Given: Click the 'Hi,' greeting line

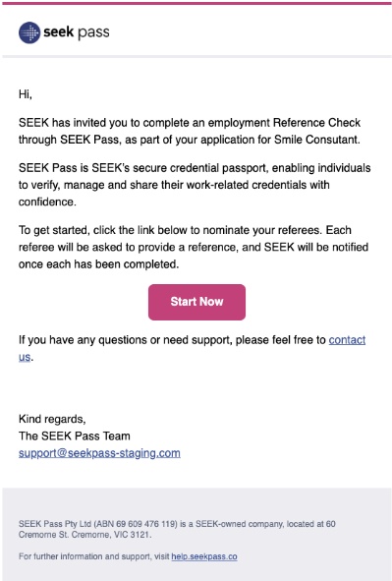Looking at the screenshot, I should click(26, 94).
